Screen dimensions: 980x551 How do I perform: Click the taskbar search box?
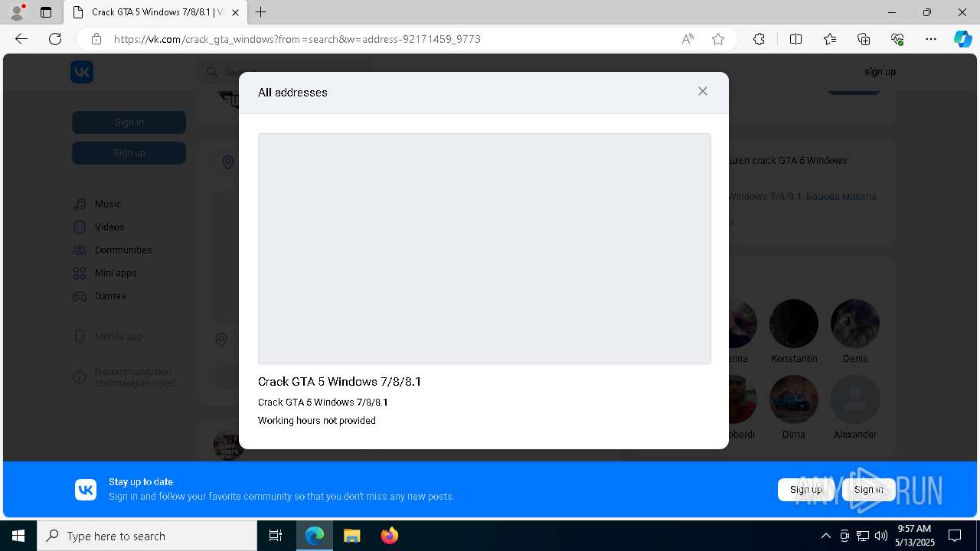(x=147, y=536)
